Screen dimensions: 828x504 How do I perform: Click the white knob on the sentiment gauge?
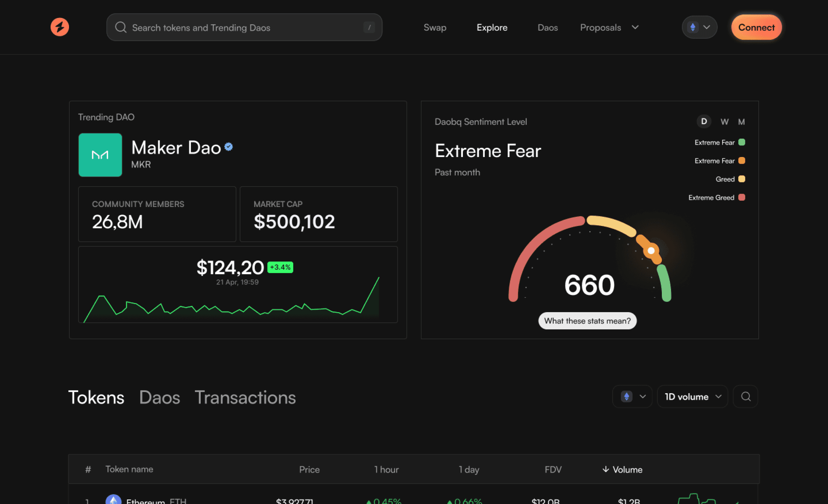point(651,251)
